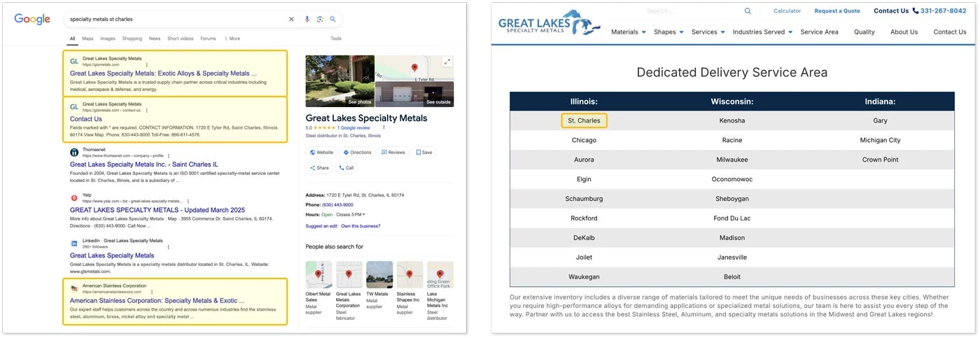Screen dimensions: 980x338
Task: Clear the Google search query with X
Action: (x=292, y=19)
